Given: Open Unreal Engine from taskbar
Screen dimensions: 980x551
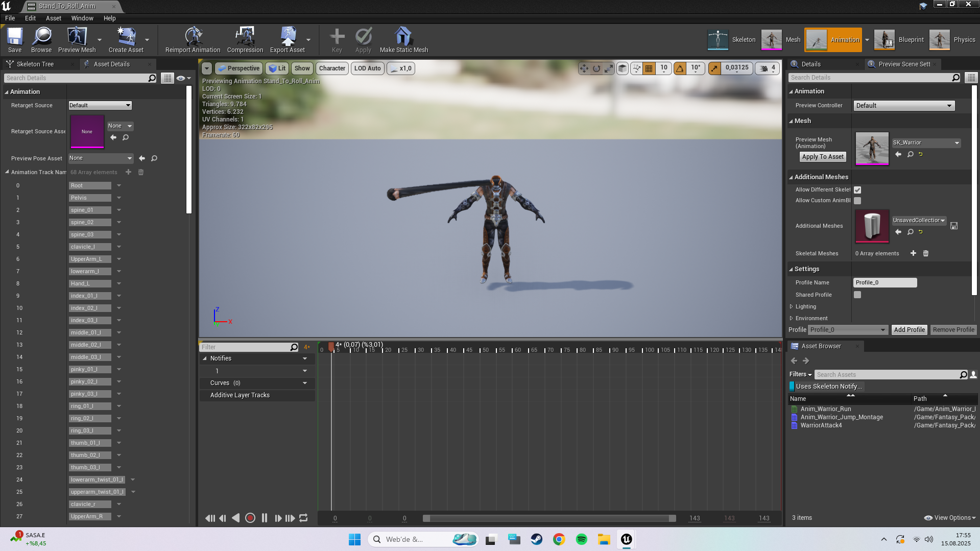Looking at the screenshot, I should 627,539.
